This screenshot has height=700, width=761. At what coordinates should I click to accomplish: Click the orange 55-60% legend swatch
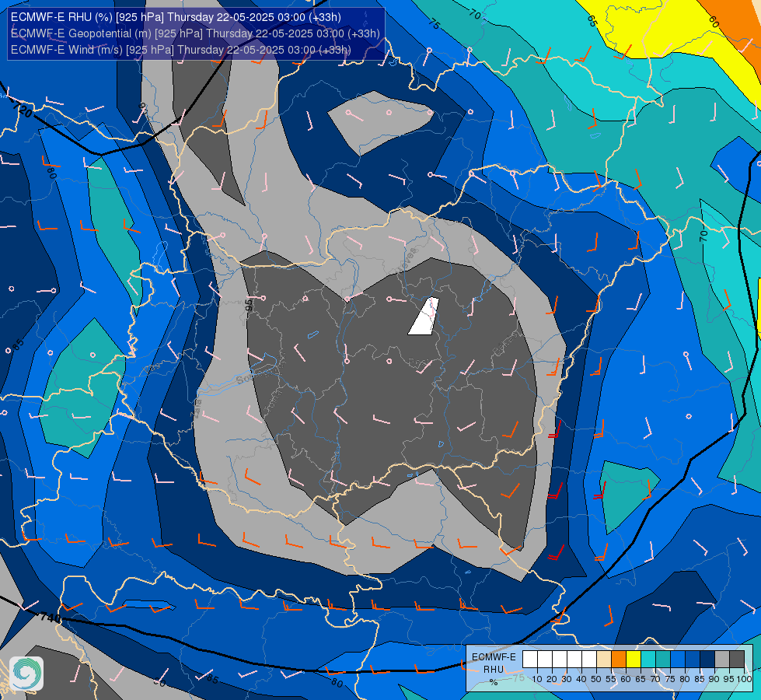tap(619, 660)
